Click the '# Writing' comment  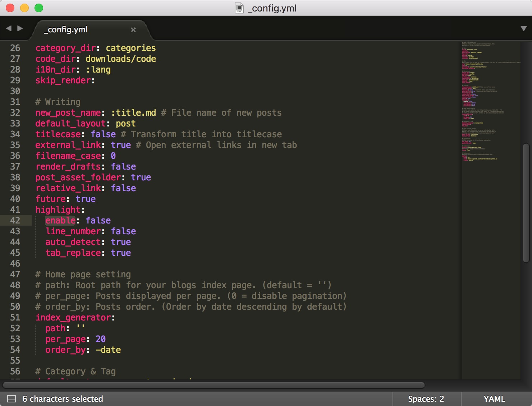pos(58,102)
